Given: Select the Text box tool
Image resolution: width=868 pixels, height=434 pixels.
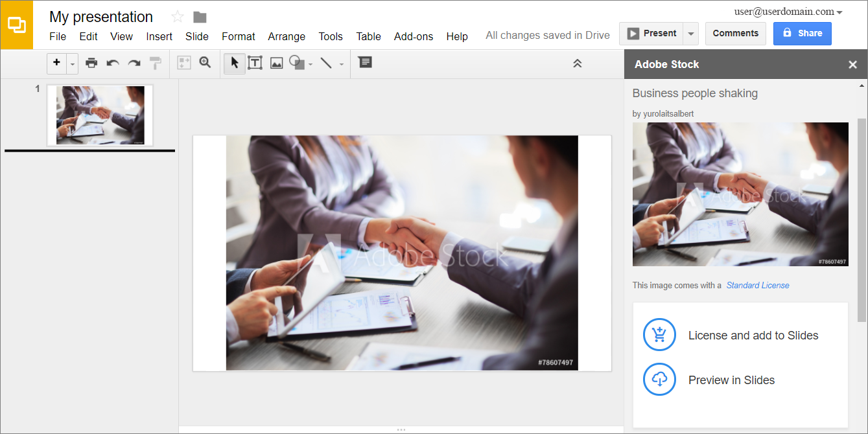Looking at the screenshot, I should (x=255, y=63).
